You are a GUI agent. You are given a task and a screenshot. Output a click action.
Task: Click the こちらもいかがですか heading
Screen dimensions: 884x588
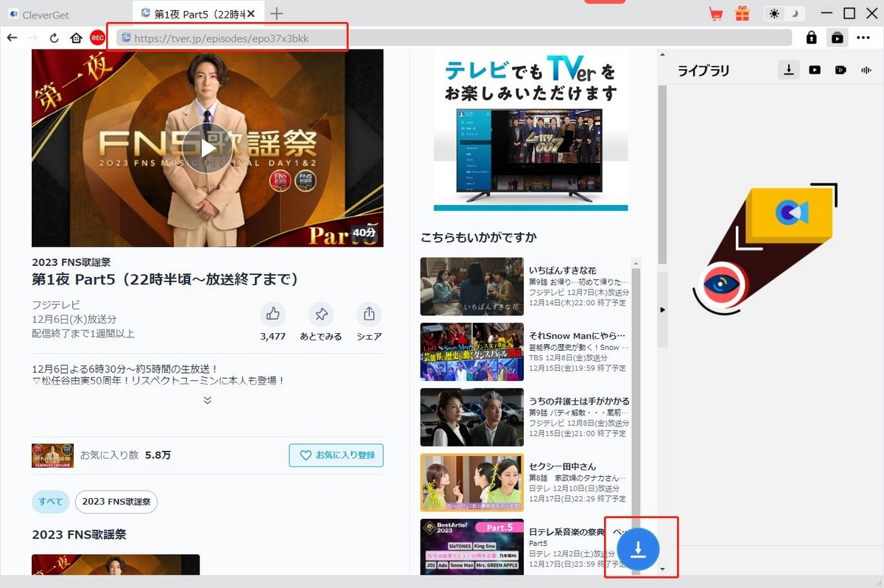point(478,237)
